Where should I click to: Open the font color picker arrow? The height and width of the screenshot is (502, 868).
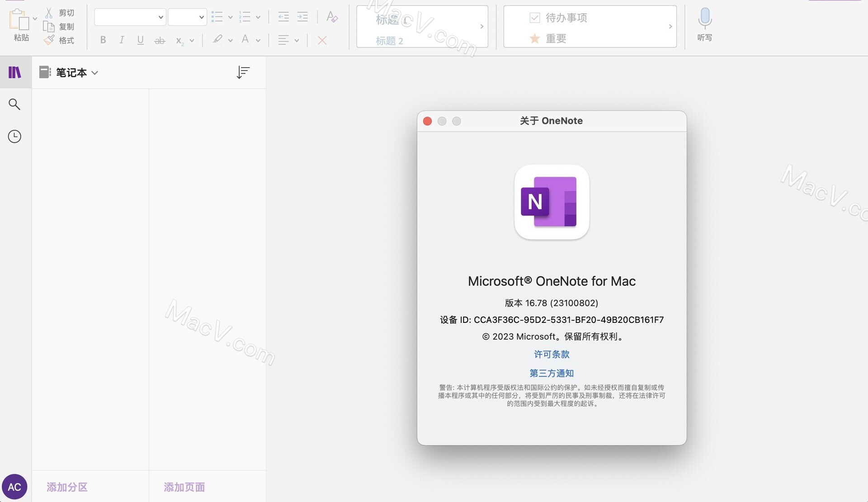(x=258, y=41)
